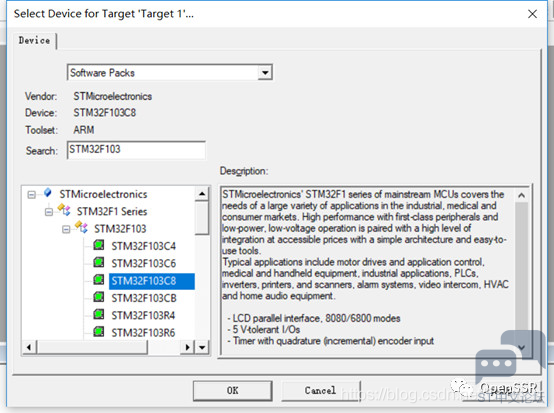Click the chip icon beside STM32F103C4

(x=99, y=245)
